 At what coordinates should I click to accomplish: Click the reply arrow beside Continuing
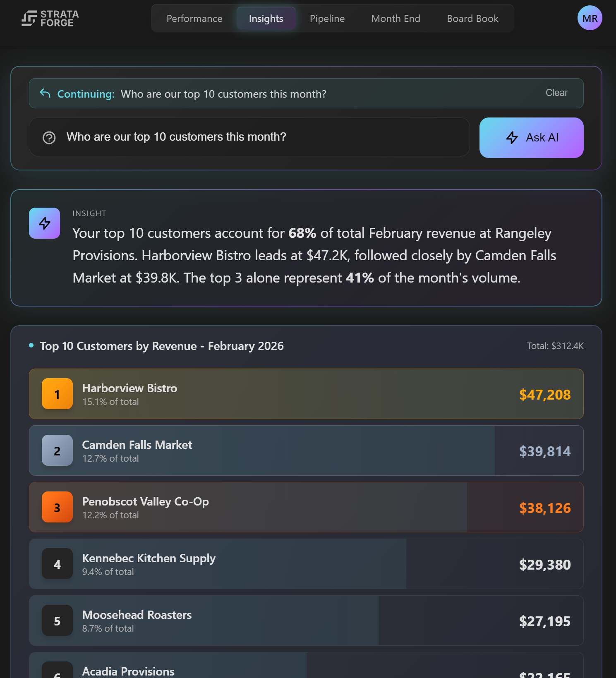click(x=45, y=93)
